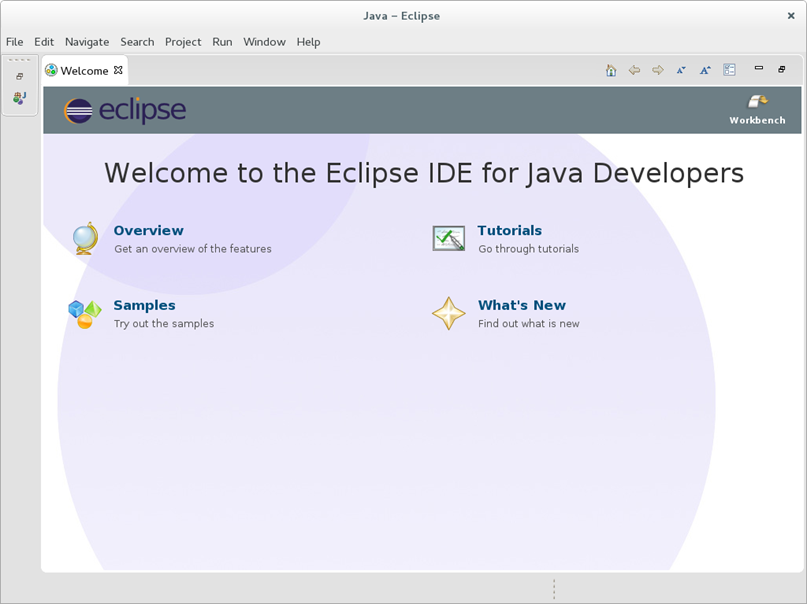Screen dimensions: 807x604
Task: Click 'Get an overview of the features' text
Action: (x=193, y=249)
